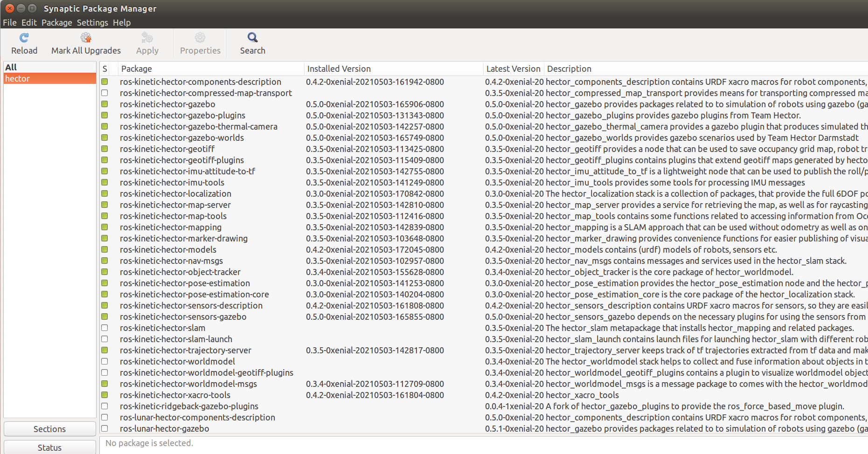Select package ros-kinetic-hector-nav-msgs

tap(171, 261)
